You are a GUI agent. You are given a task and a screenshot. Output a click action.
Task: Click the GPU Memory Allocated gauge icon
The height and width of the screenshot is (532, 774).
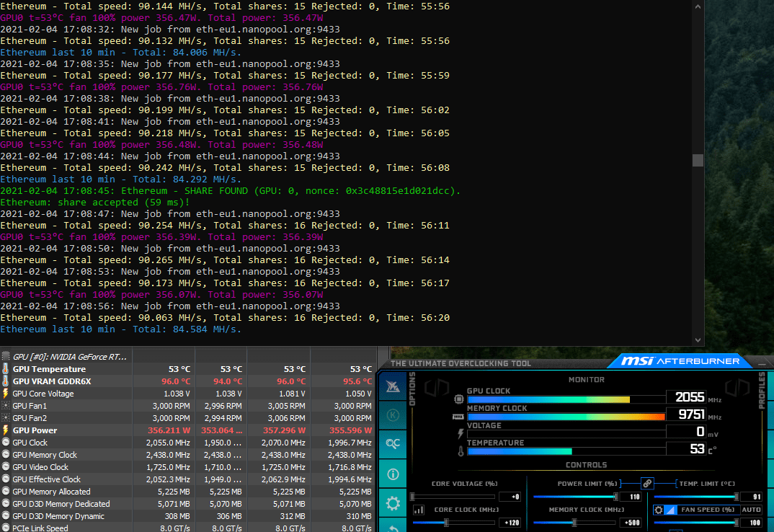point(6,492)
